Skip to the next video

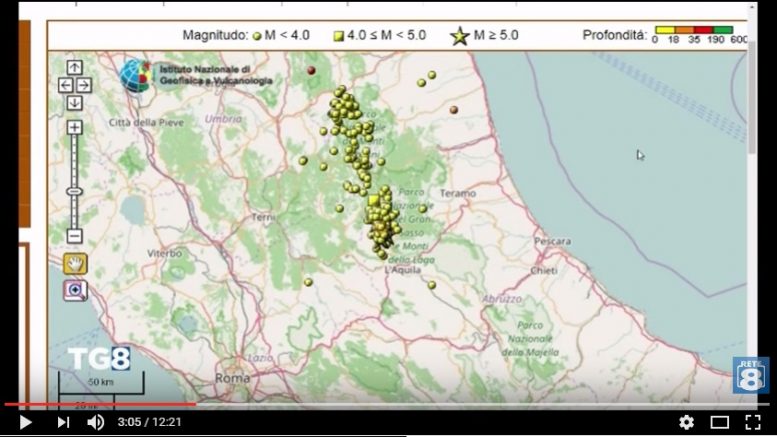[62, 422]
